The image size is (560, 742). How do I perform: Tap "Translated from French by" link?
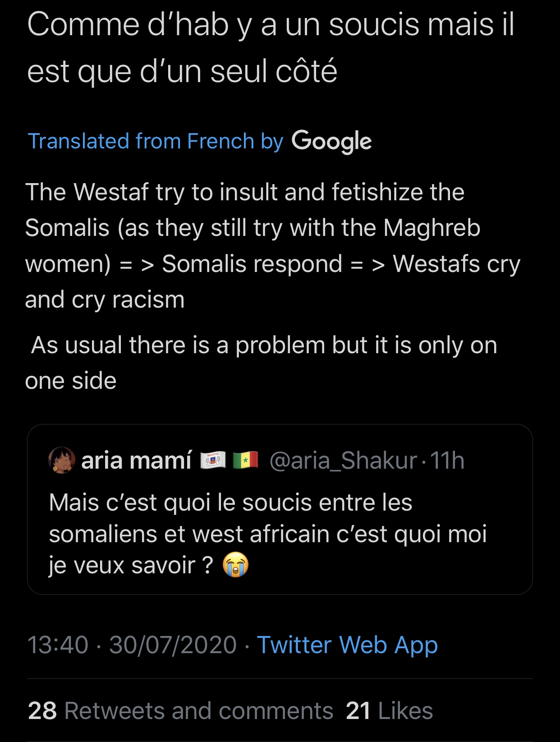click(156, 141)
